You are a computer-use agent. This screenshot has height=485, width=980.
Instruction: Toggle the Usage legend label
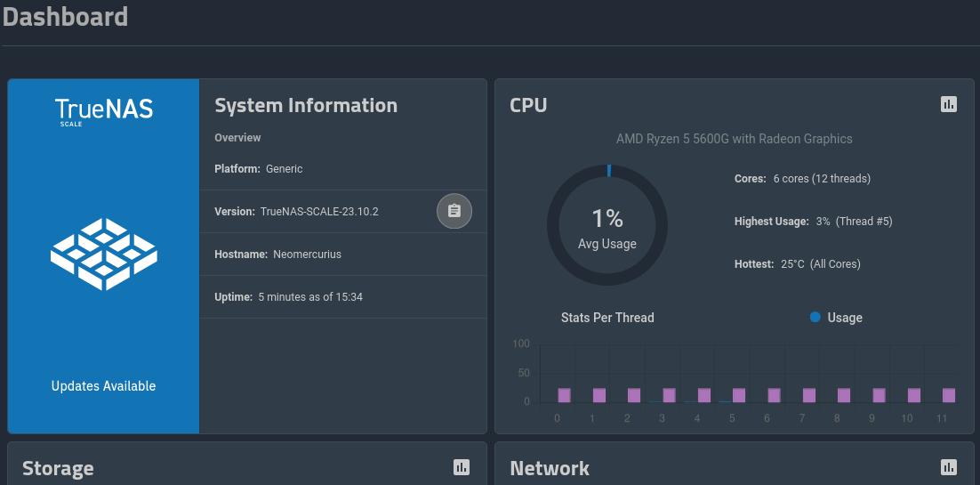click(845, 318)
